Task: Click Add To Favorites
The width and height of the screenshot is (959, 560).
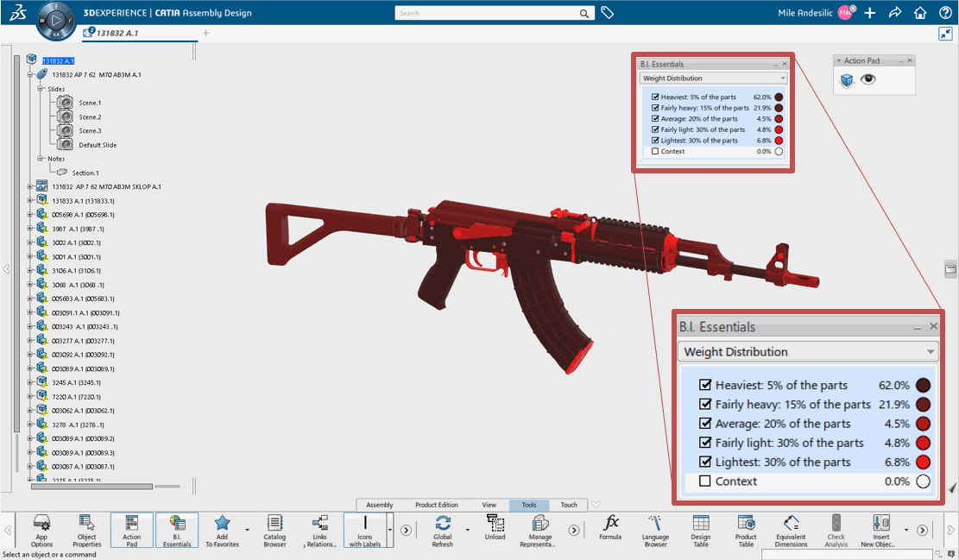Action: click(x=223, y=530)
